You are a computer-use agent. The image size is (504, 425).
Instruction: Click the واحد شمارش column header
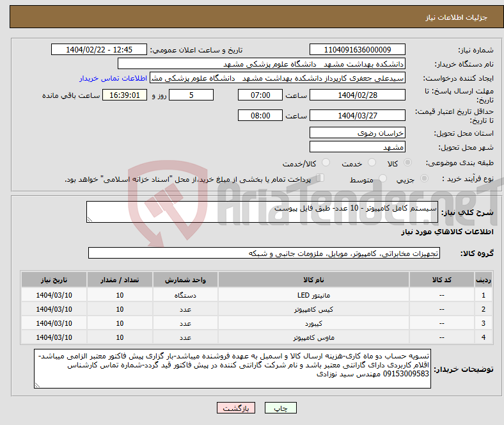185,280
